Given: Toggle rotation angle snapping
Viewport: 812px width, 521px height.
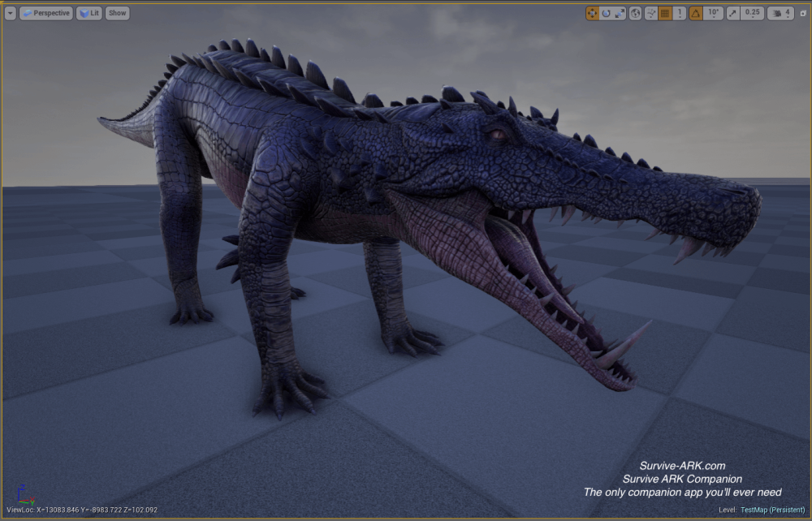Looking at the screenshot, I should pos(696,14).
